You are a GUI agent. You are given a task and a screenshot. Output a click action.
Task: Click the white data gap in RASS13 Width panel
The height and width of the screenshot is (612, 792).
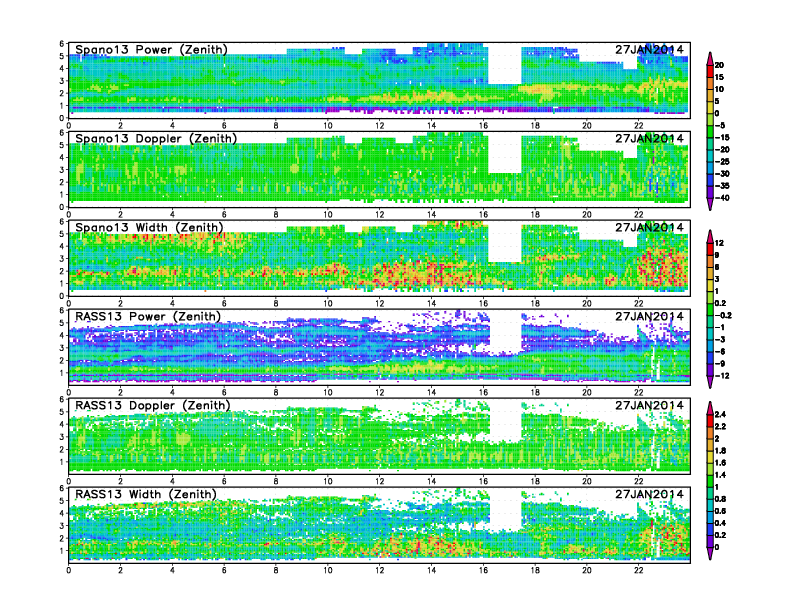click(x=506, y=510)
